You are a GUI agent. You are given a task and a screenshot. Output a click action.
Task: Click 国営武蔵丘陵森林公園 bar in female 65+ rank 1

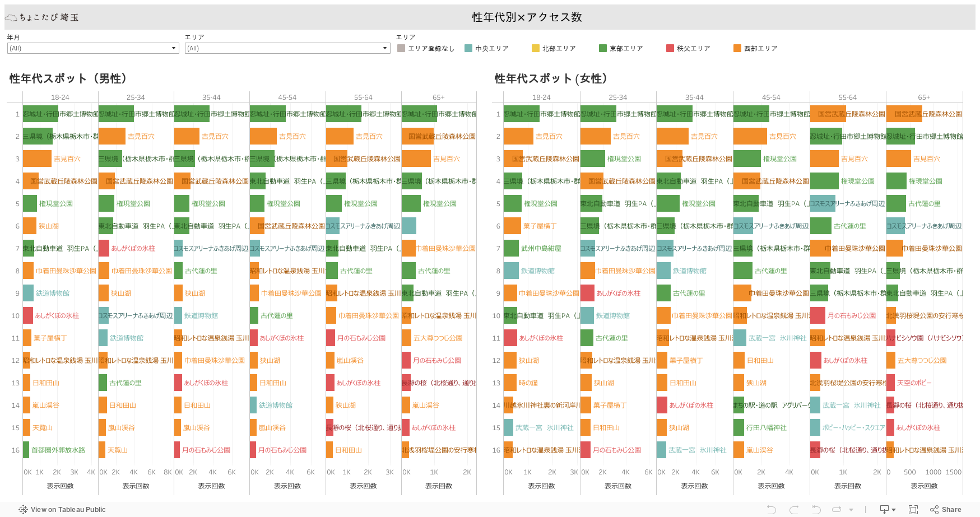[x=904, y=114]
